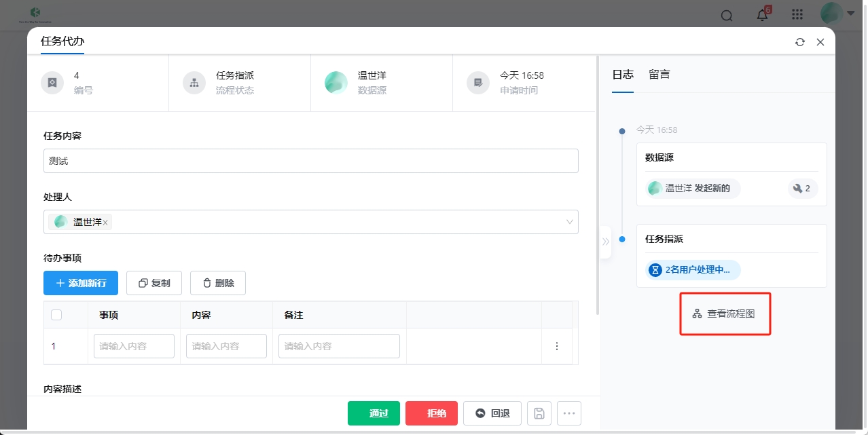Click the 任务内容 input field
The height and width of the screenshot is (435, 868).
click(311, 162)
